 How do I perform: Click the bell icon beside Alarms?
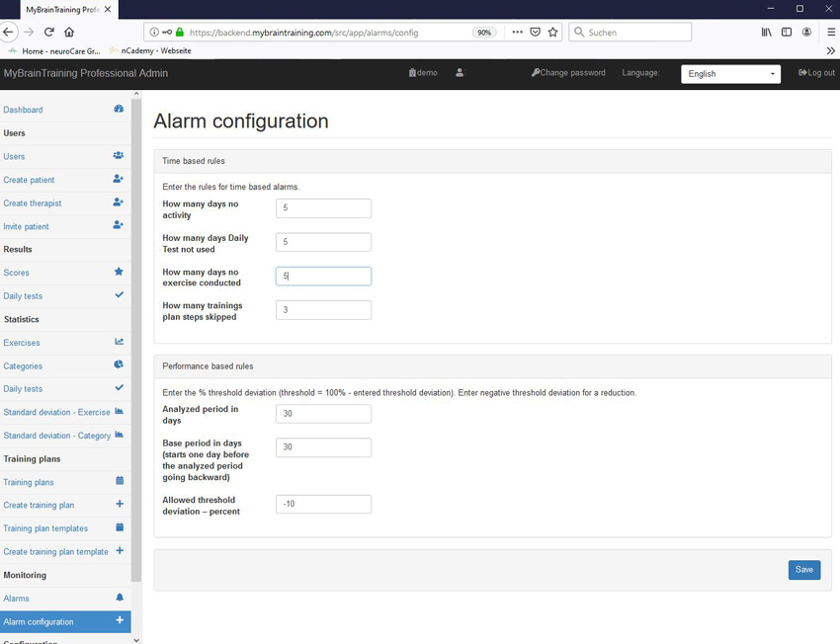pos(120,598)
